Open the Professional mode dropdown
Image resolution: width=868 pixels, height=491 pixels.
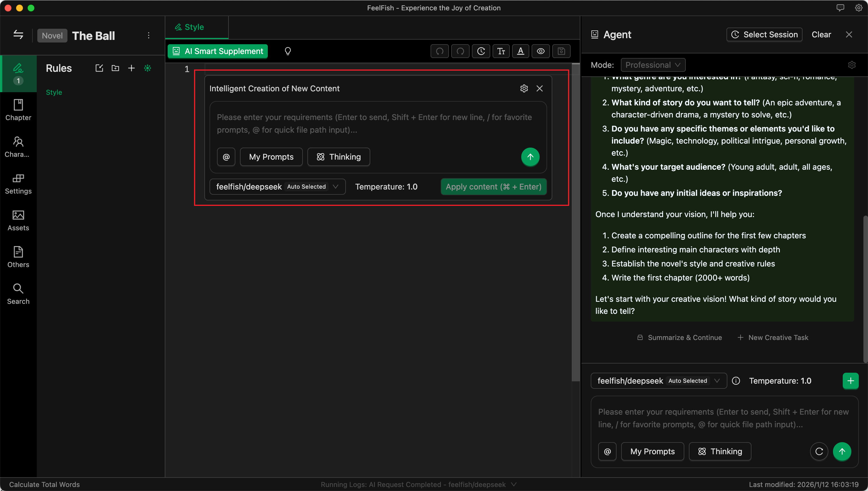pyautogui.click(x=653, y=65)
